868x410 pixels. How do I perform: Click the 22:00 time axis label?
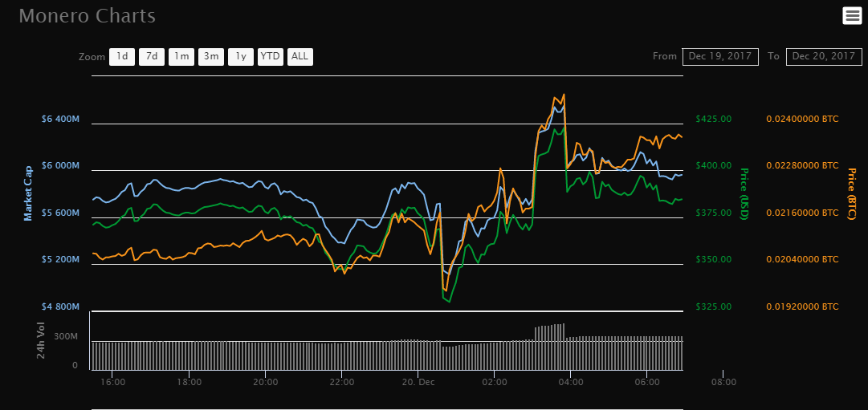pyautogui.click(x=342, y=383)
